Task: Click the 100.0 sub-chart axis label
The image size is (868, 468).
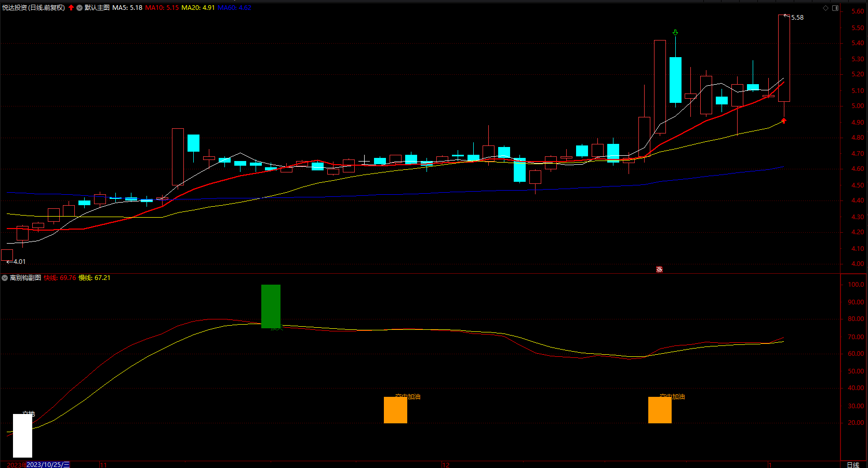Action: pyautogui.click(x=856, y=285)
